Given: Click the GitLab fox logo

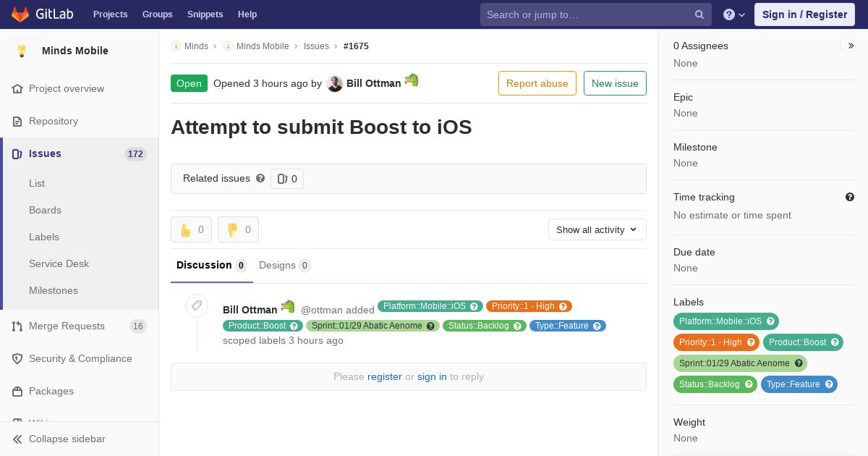Looking at the screenshot, I should coord(20,14).
